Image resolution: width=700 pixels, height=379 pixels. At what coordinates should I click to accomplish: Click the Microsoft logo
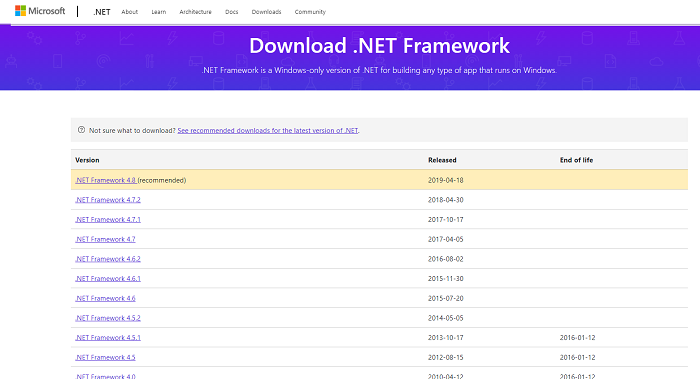pos(40,11)
